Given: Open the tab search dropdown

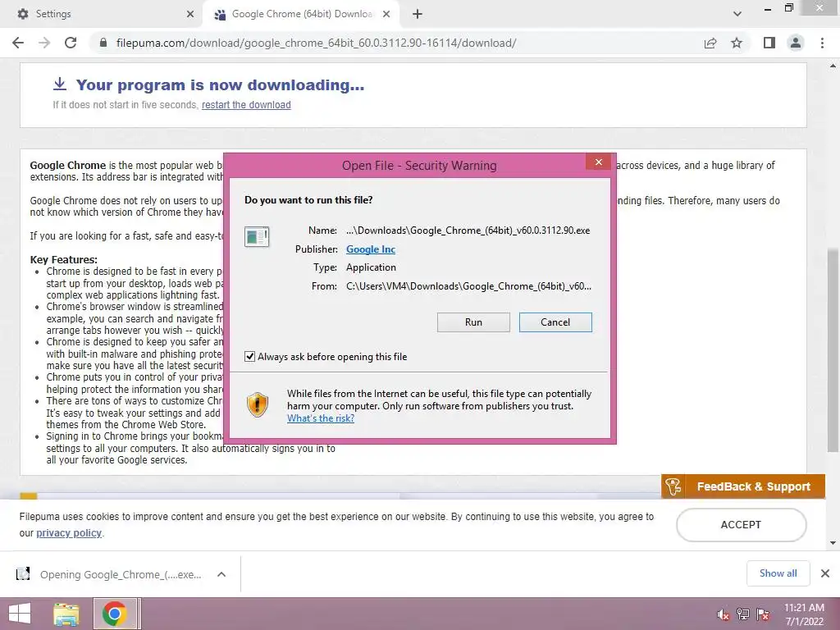Looking at the screenshot, I should pyautogui.click(x=737, y=14).
